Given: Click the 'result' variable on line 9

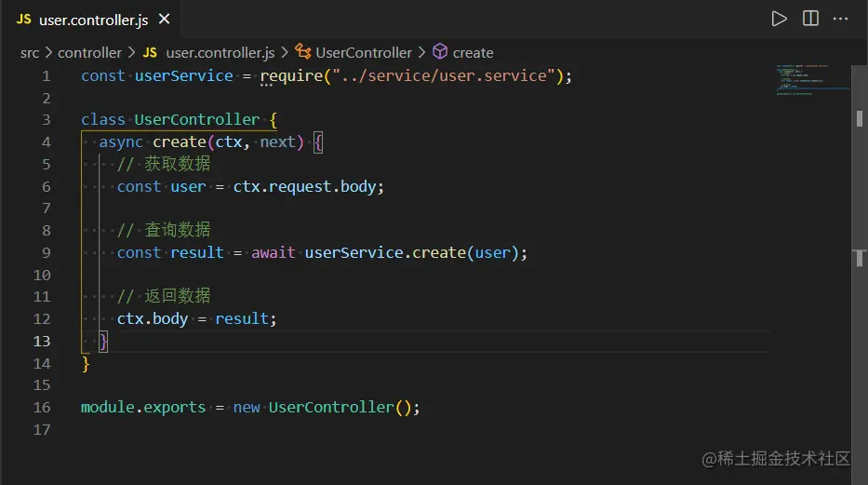Looking at the screenshot, I should [x=197, y=252].
